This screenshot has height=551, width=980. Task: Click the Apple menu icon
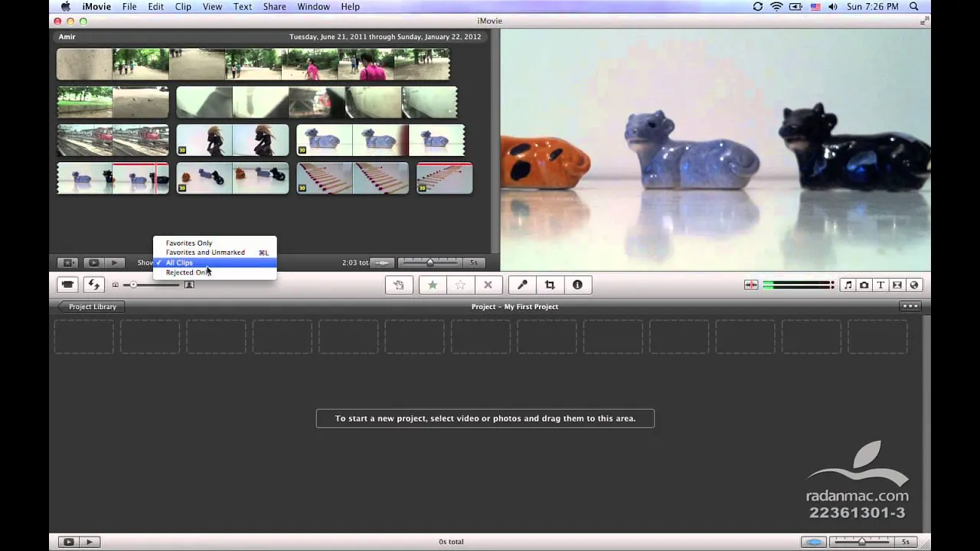[x=66, y=7]
